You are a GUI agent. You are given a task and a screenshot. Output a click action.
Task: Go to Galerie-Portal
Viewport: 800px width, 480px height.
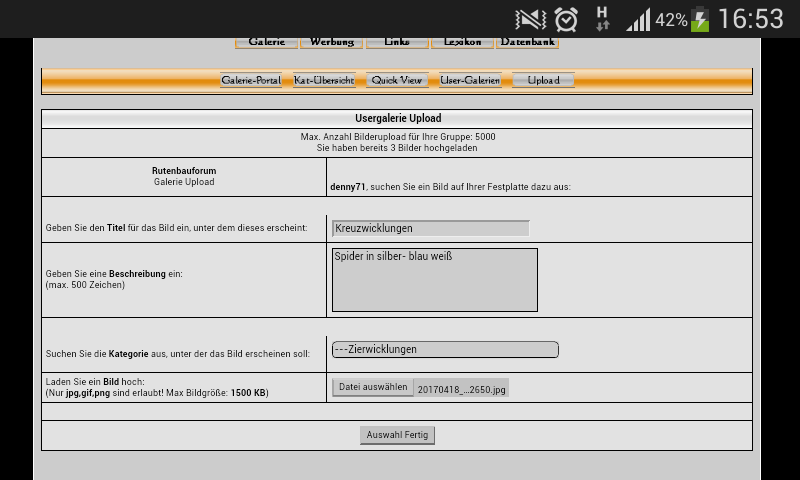pyautogui.click(x=251, y=80)
